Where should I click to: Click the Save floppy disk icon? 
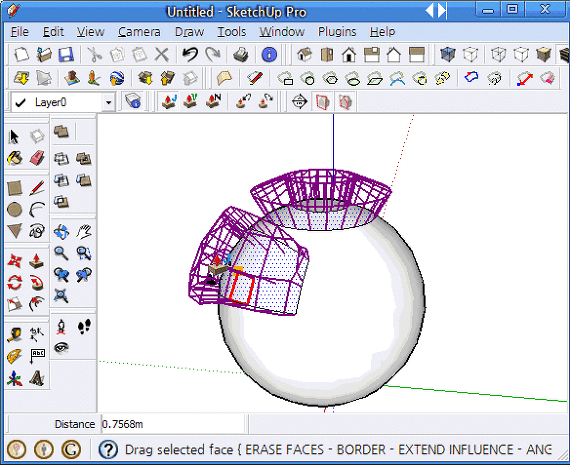click(66, 55)
